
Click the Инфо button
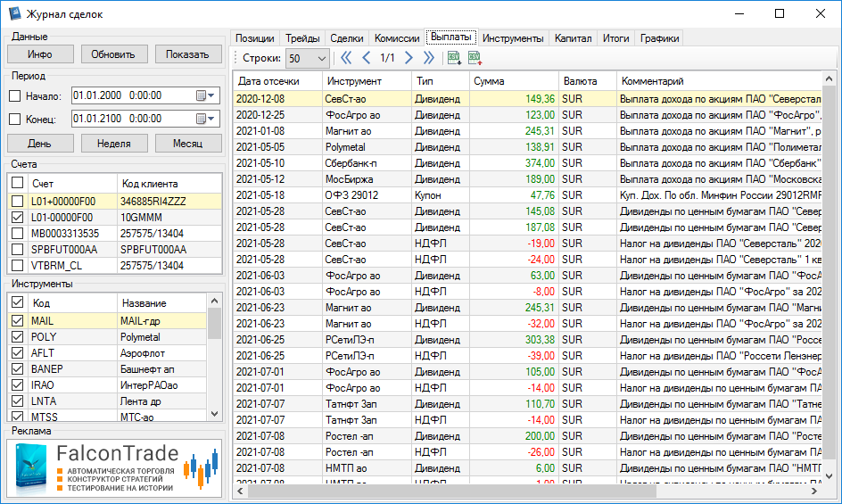click(x=40, y=54)
